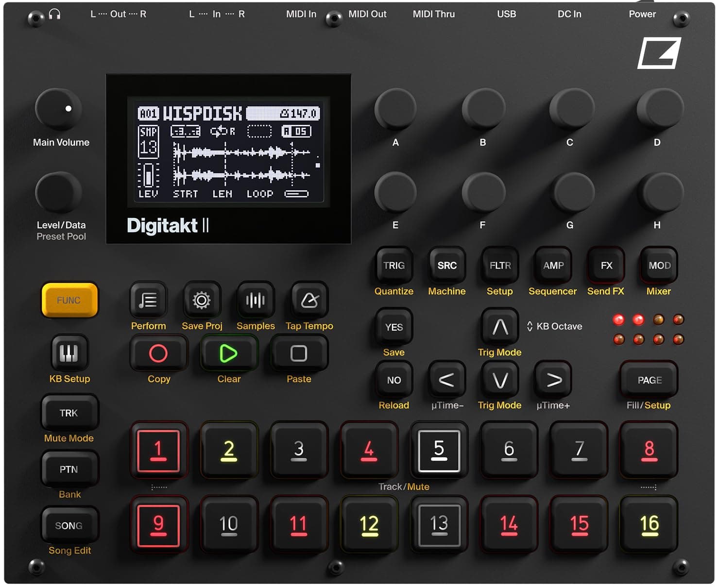Select trig pad number 13
The width and height of the screenshot is (719, 588).
coord(439,524)
